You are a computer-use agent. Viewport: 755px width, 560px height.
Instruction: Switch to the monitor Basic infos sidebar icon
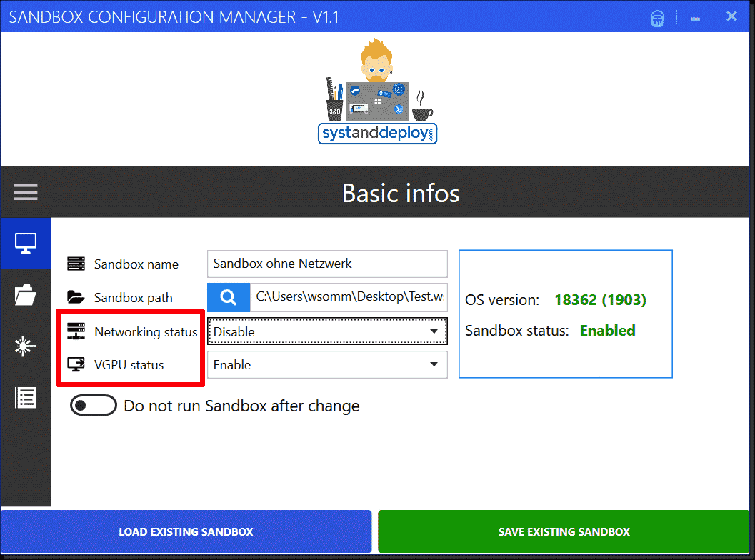[26, 244]
